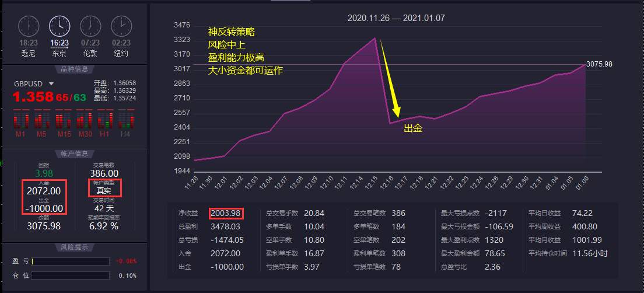Click the 盈亏 percentage -0.08%
Image resolution: width=644 pixels, height=293 pixels.
(127, 261)
